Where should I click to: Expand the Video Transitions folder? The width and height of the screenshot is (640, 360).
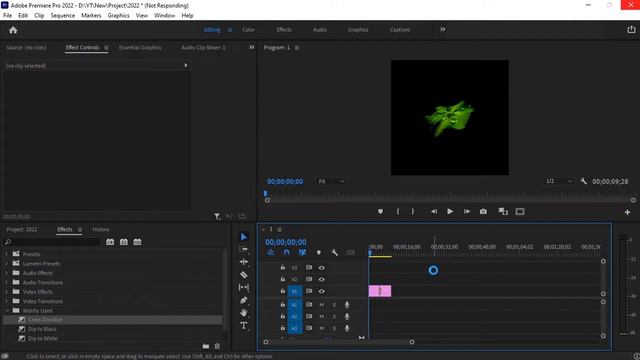coord(6,301)
